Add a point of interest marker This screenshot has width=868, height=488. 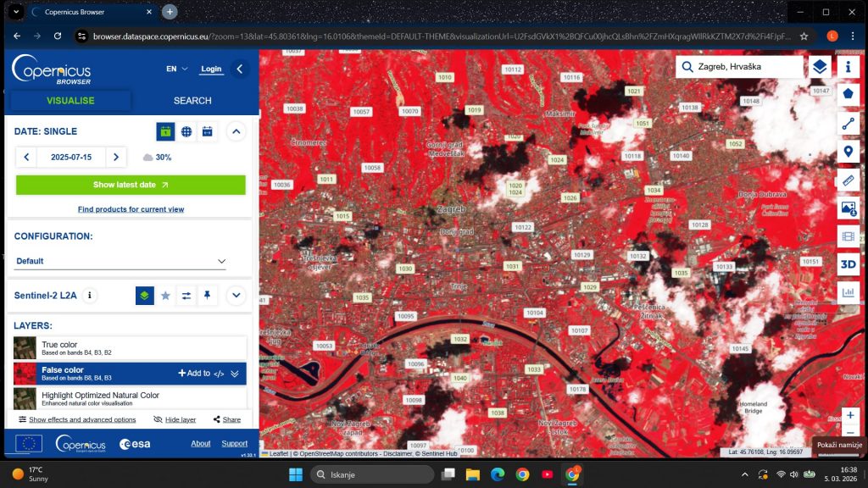coord(849,152)
